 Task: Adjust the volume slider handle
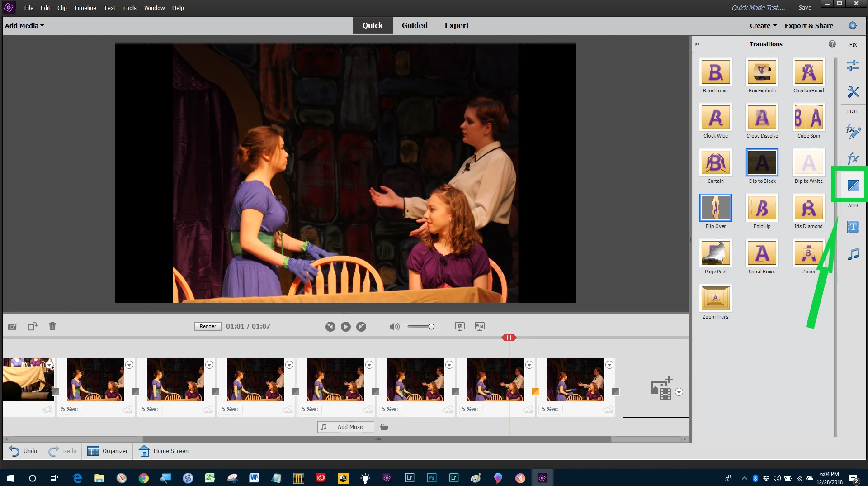pos(431,327)
